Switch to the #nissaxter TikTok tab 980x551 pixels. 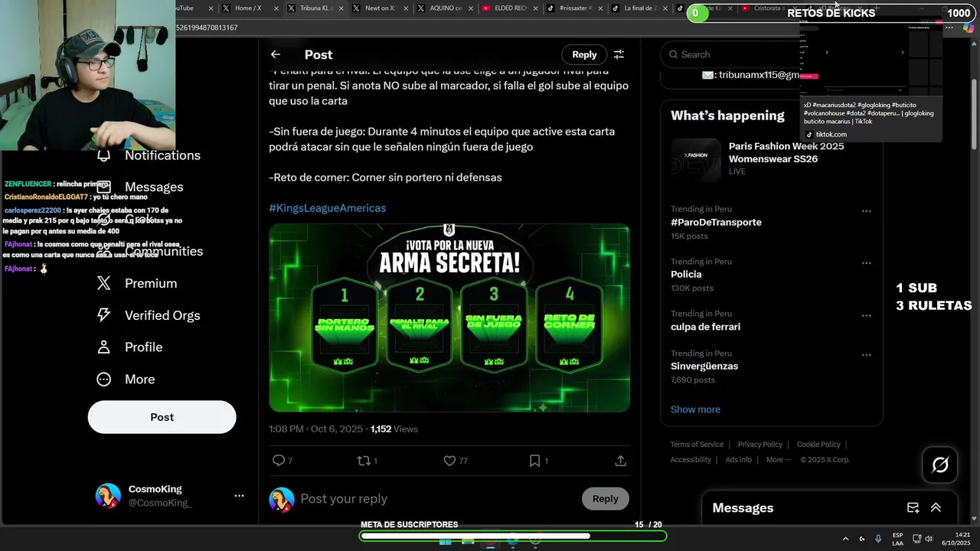pos(574,8)
